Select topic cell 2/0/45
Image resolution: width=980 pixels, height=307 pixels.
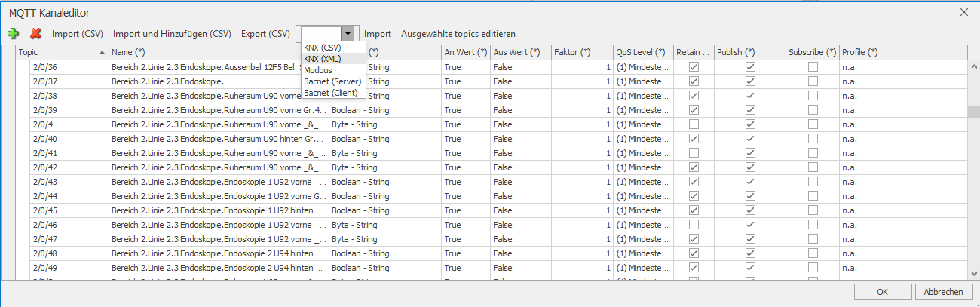click(69, 210)
